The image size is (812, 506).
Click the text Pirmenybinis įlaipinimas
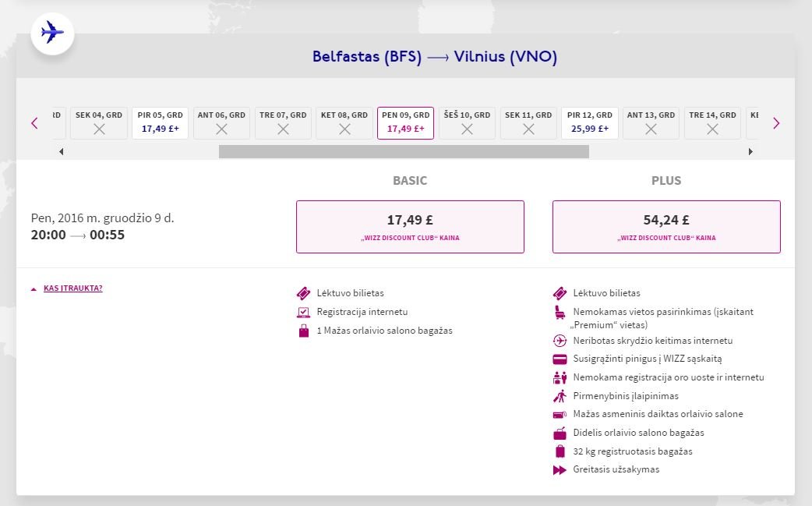(x=626, y=396)
